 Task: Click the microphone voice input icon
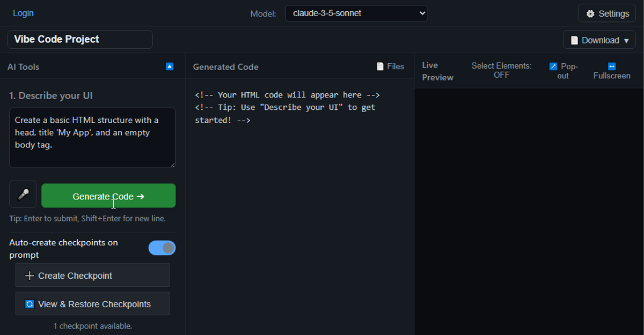[23, 195]
